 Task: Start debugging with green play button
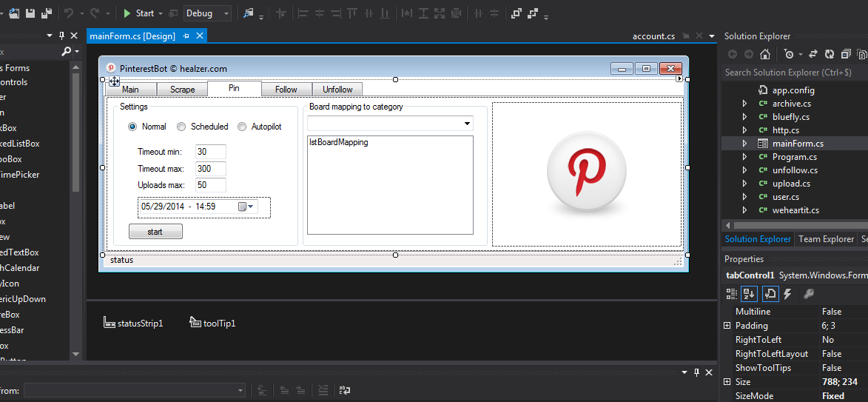(127, 13)
